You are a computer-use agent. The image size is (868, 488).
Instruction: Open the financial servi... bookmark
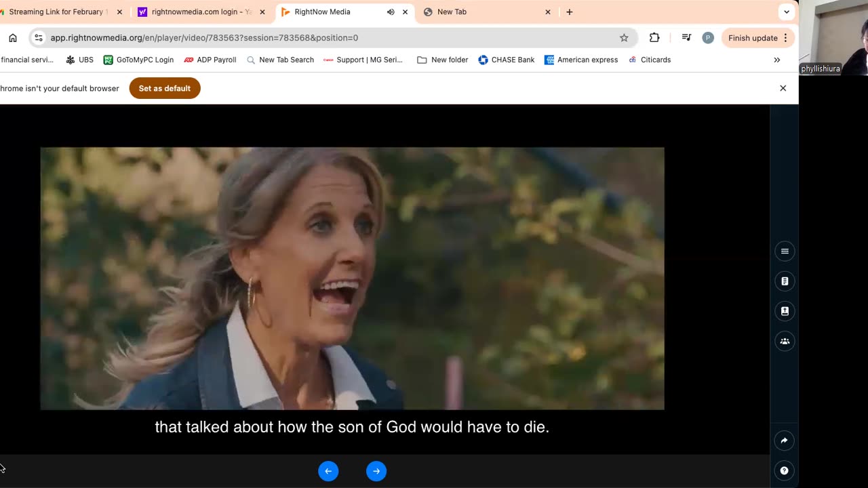click(x=27, y=60)
